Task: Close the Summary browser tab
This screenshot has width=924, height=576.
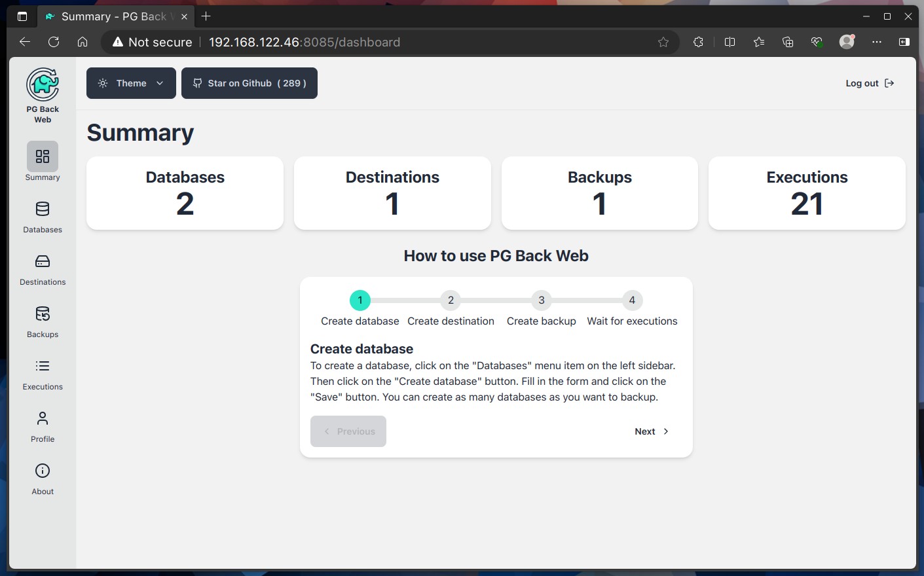Action: click(184, 16)
